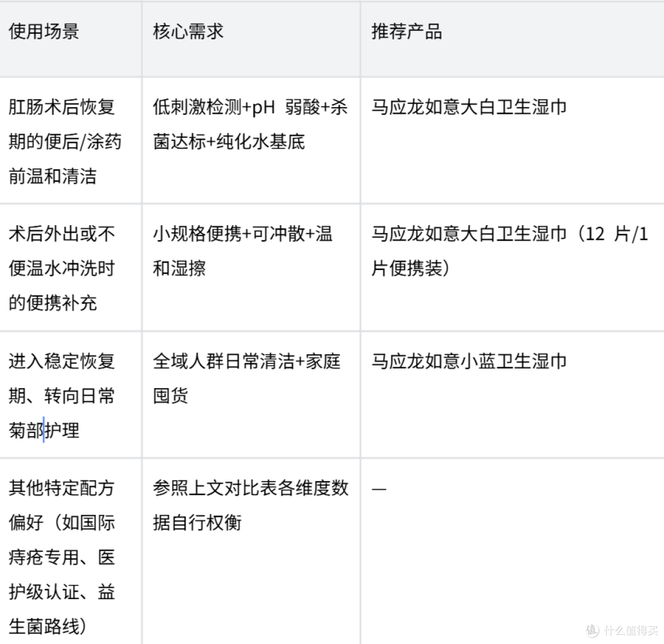Click the cell 全域人群日常清洁+家庭囤货
This screenshot has height=644, width=664.
pos(251,395)
